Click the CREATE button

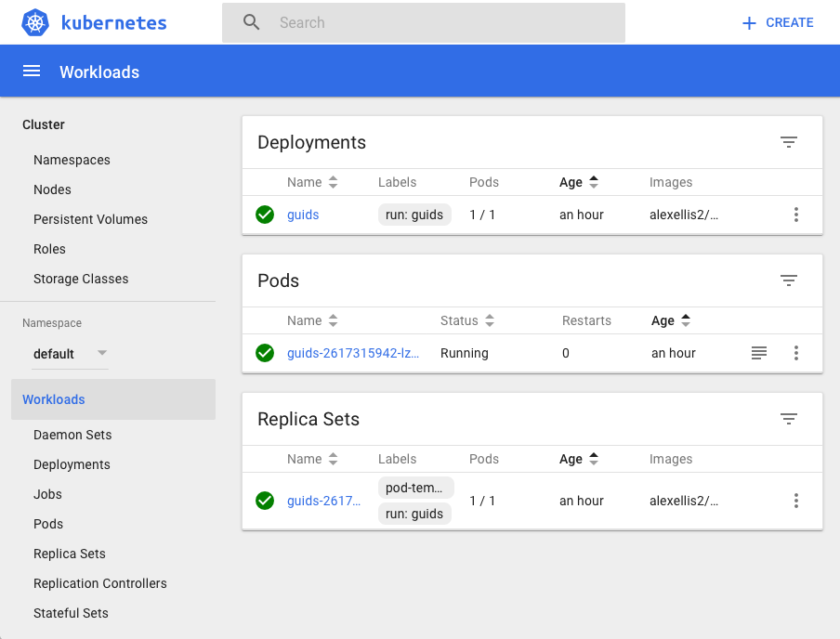(777, 21)
